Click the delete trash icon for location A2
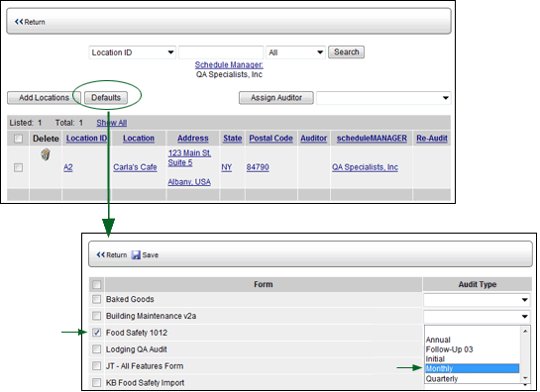The height and width of the screenshot is (392, 540). 46,154
